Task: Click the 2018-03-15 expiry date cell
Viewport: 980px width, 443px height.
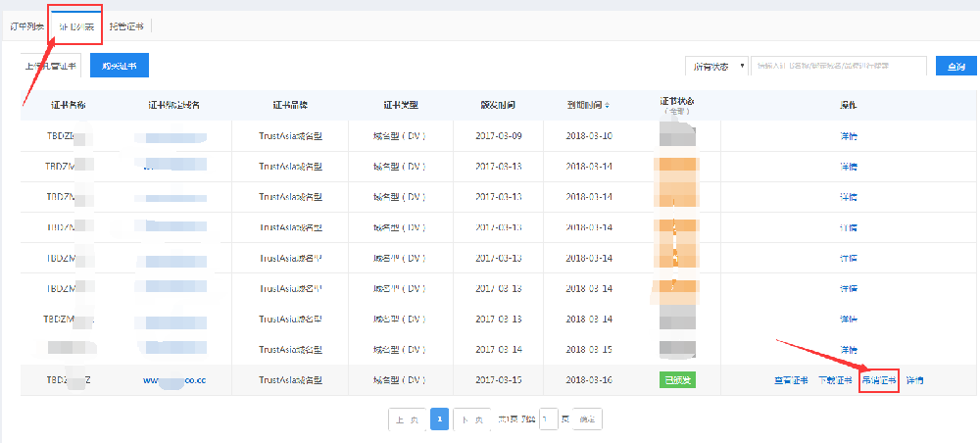Action: [589, 349]
